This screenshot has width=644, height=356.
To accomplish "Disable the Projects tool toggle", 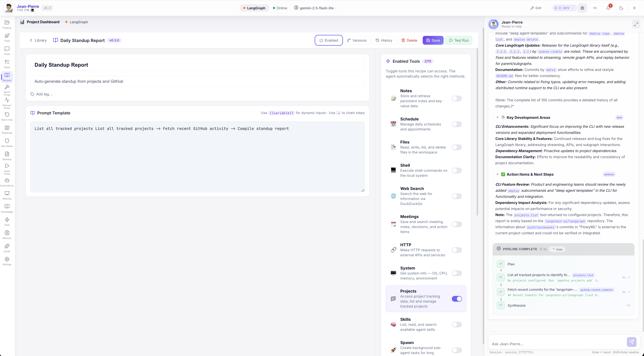I will pyautogui.click(x=457, y=298).
